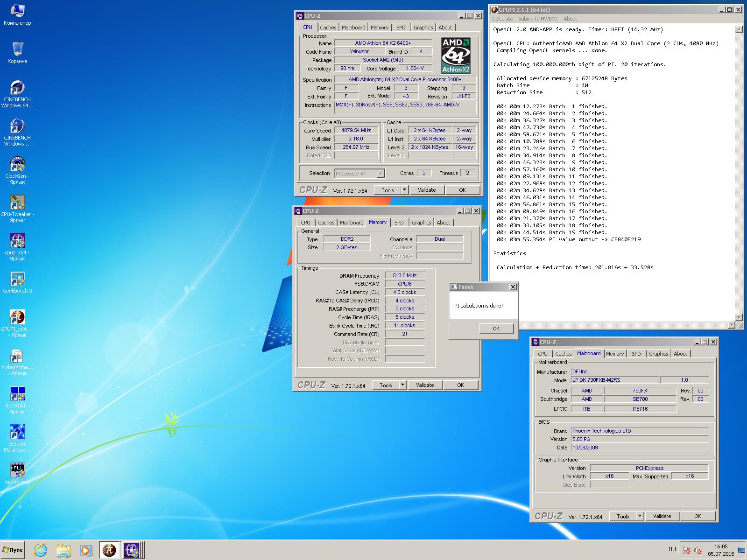The height and width of the screenshot is (560, 747).
Task: Click Validate in Mainboard CPU-Z window
Action: pos(662,516)
